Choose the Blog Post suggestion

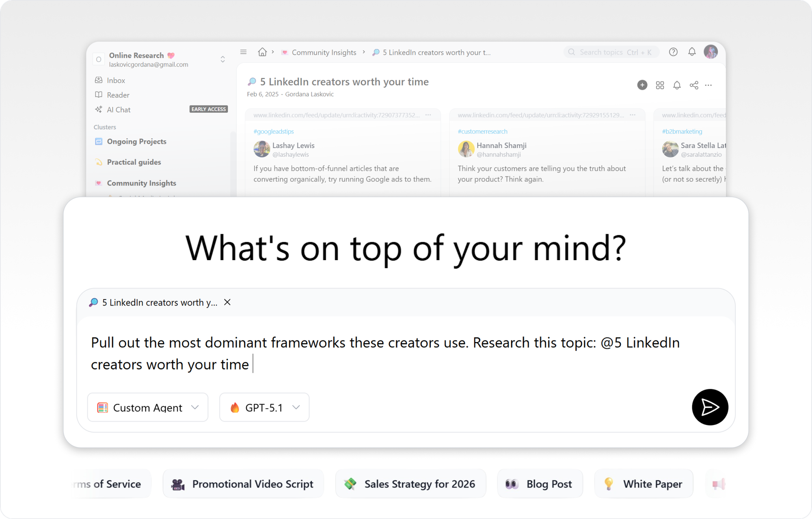pos(540,484)
